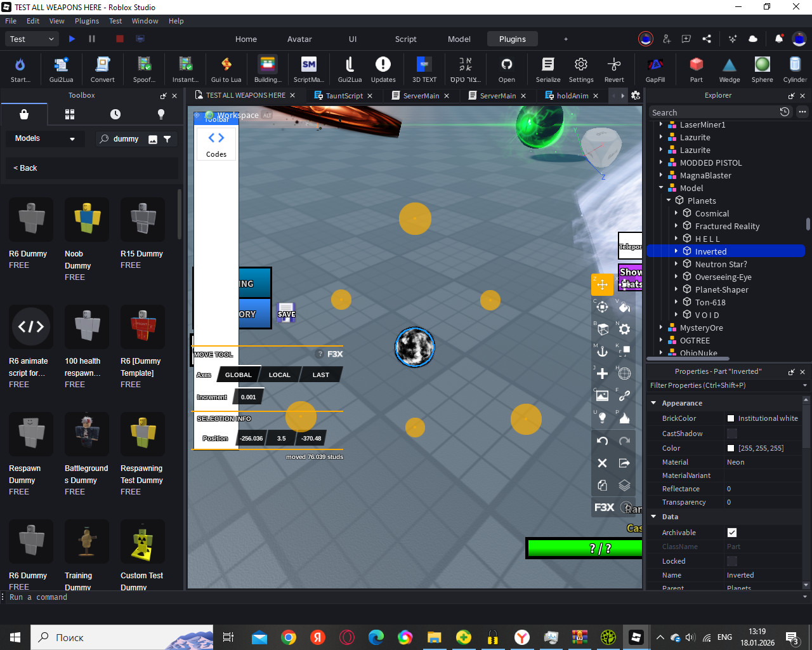Toggle the Archivable checkbox
812x650 pixels.
732,533
